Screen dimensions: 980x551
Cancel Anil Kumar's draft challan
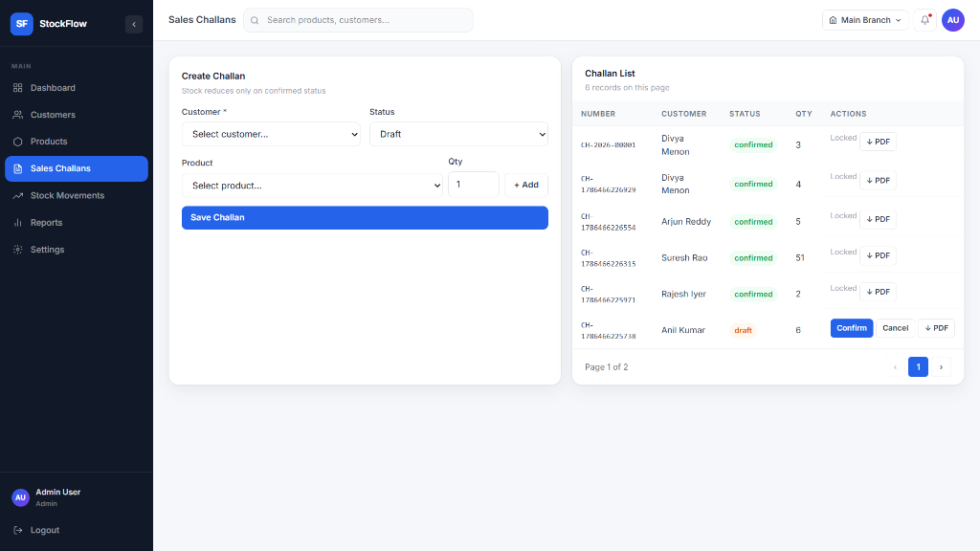895,328
